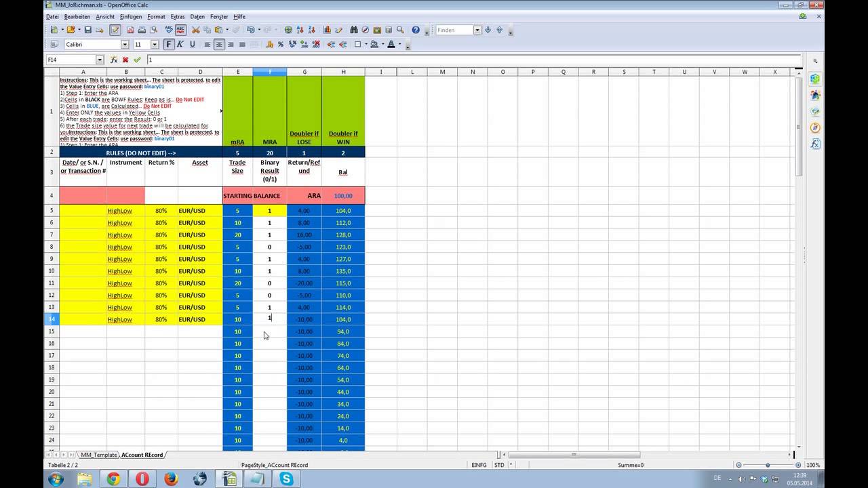Open the font size dropdown

pyautogui.click(x=154, y=44)
